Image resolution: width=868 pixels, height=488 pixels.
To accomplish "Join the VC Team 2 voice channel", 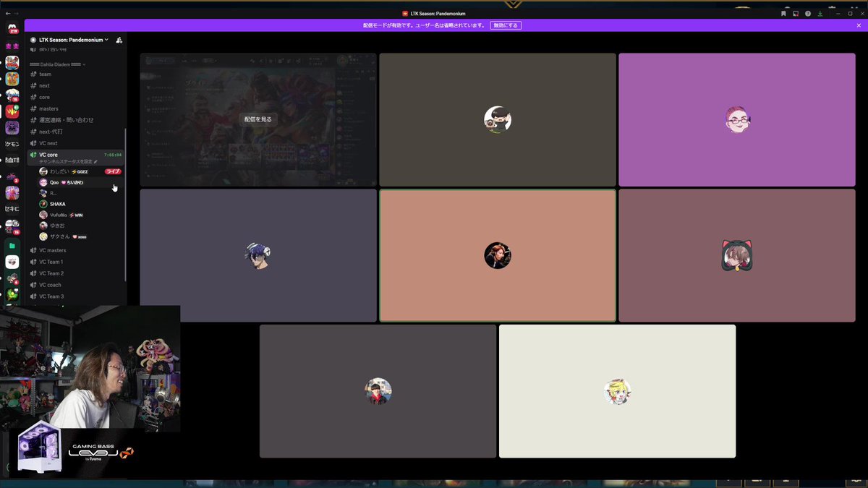I will click(x=76, y=273).
